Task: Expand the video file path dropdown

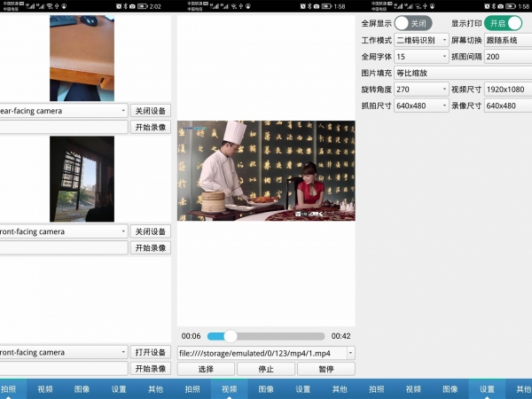Action: coord(266,353)
